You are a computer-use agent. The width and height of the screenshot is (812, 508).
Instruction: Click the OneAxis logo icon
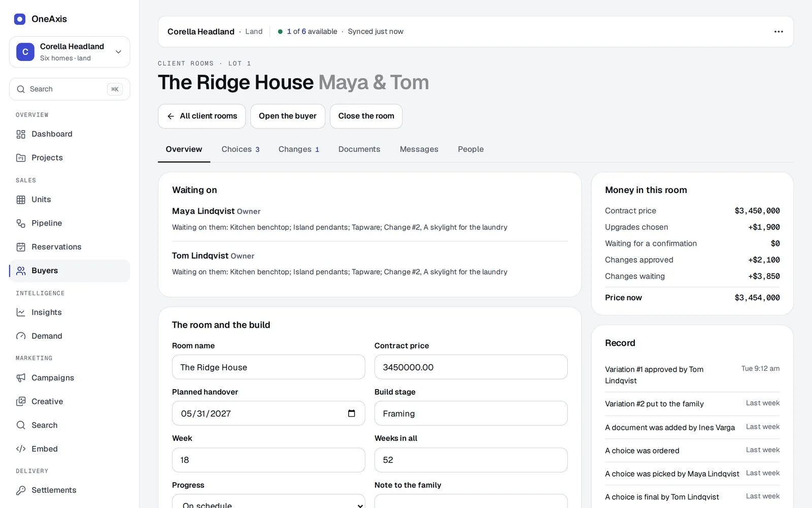click(x=20, y=19)
